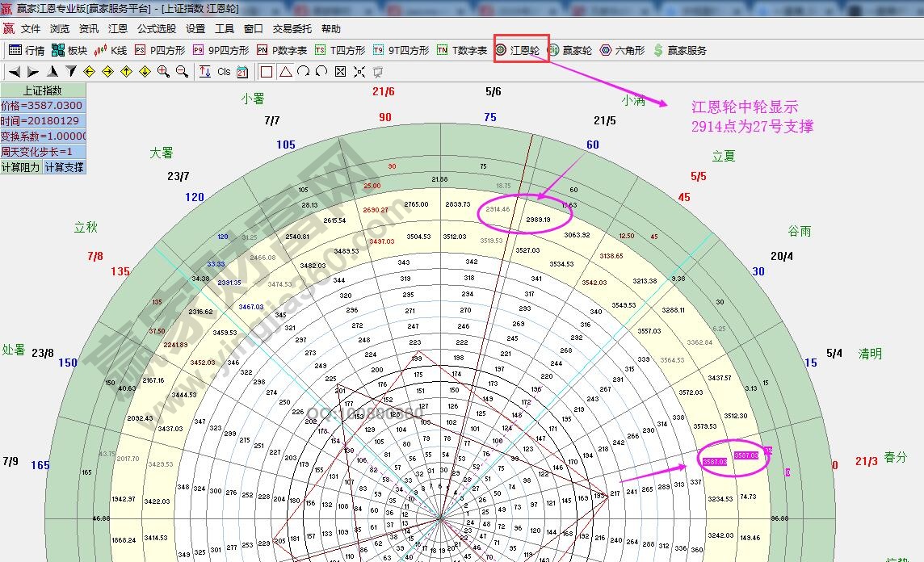924x562 pixels.
Task: Open 赢家服务 winner service
Action: [687, 50]
